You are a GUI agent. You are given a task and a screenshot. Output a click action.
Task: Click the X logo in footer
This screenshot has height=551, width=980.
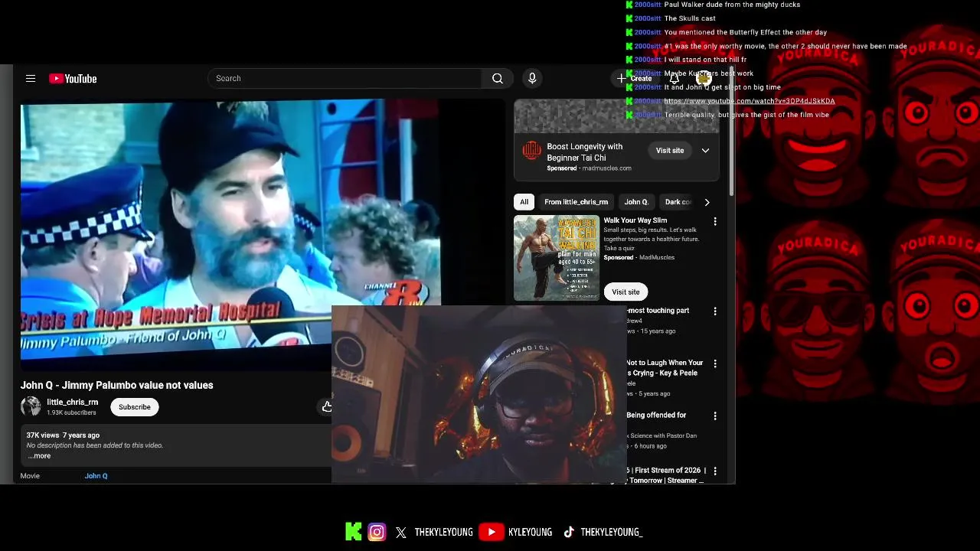[401, 533]
